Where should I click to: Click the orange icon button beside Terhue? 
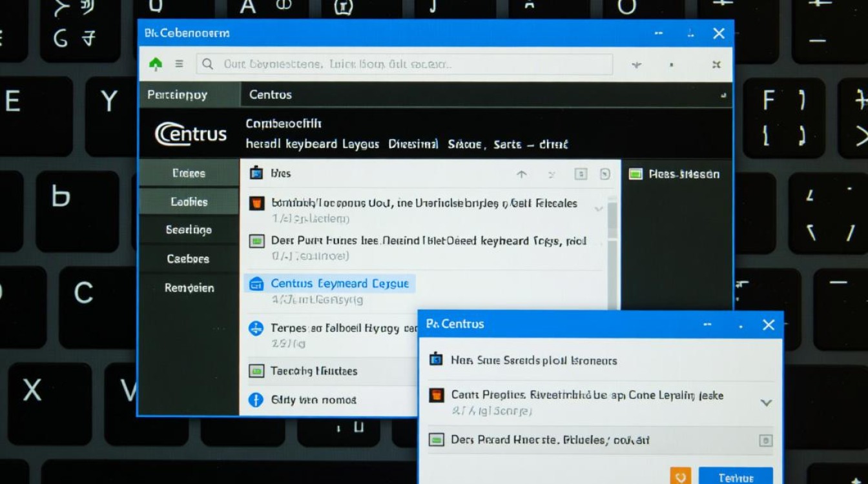click(681, 477)
